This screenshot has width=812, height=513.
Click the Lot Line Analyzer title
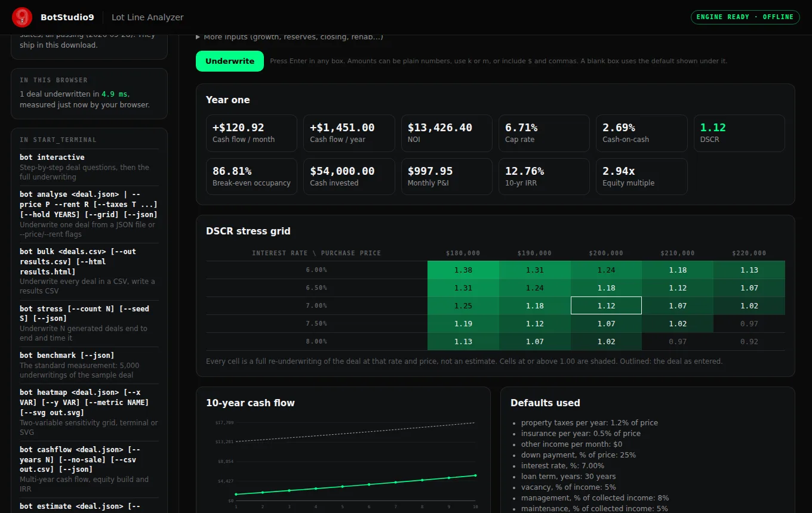[x=147, y=17]
